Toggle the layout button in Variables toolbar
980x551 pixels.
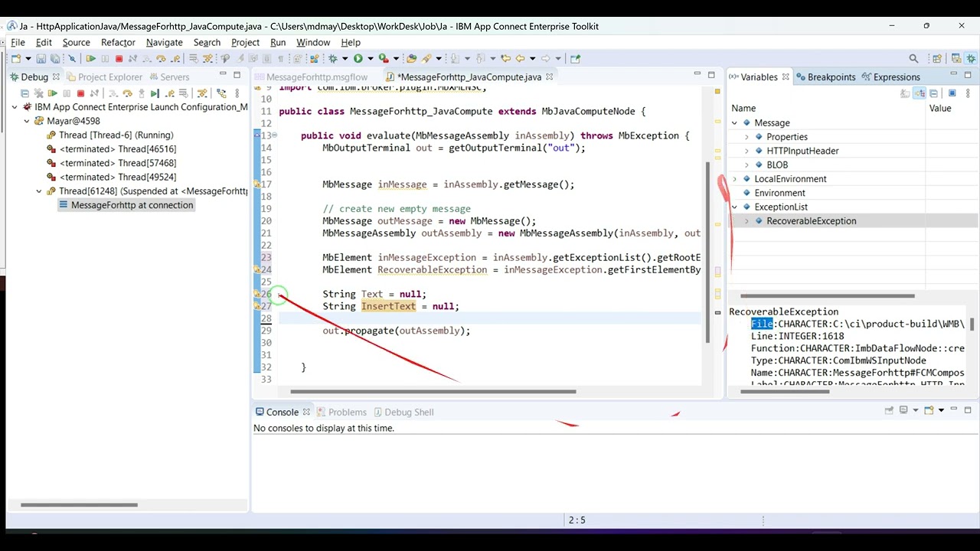tap(952, 93)
